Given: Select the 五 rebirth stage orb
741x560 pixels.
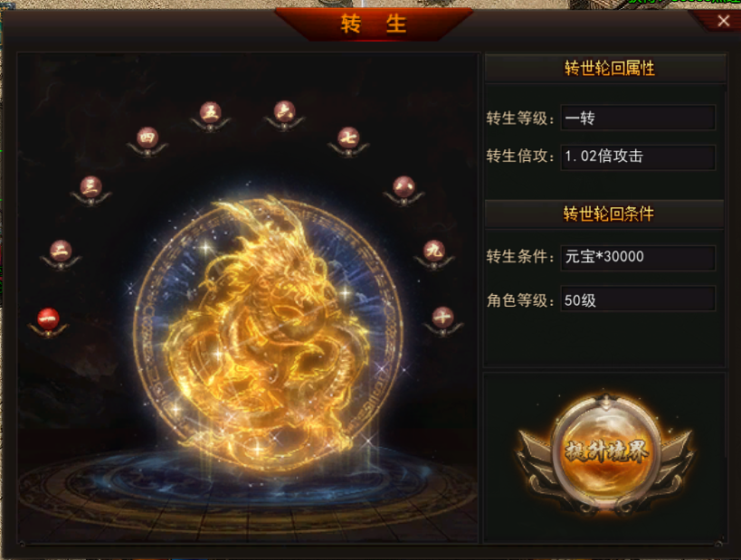Looking at the screenshot, I should [210, 112].
